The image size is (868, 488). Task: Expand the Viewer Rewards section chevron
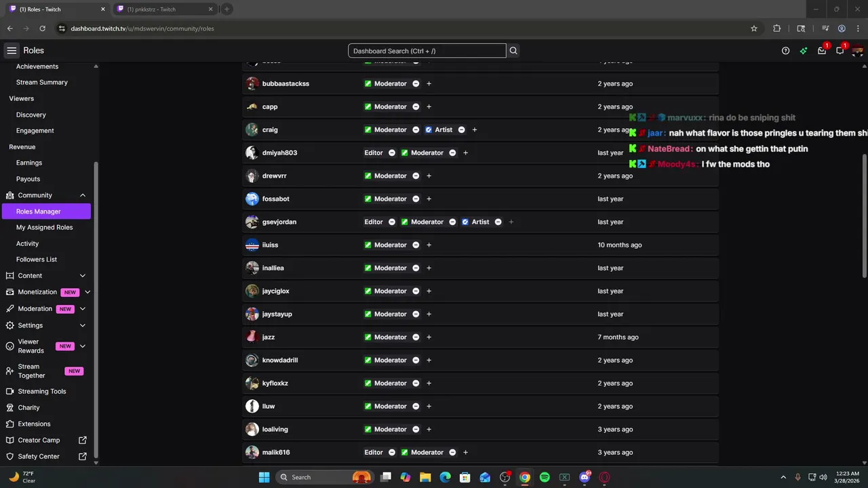pos(83,346)
